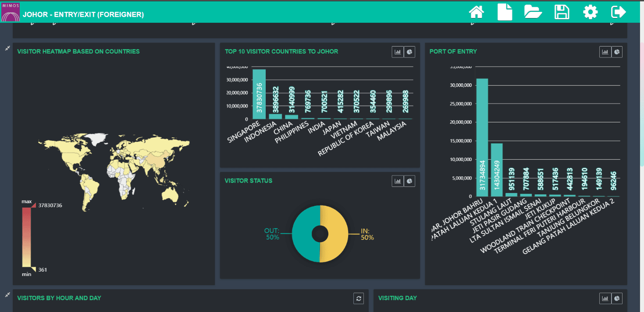
Task: Switch Port of Entry to bar chart view
Action: 605,52
